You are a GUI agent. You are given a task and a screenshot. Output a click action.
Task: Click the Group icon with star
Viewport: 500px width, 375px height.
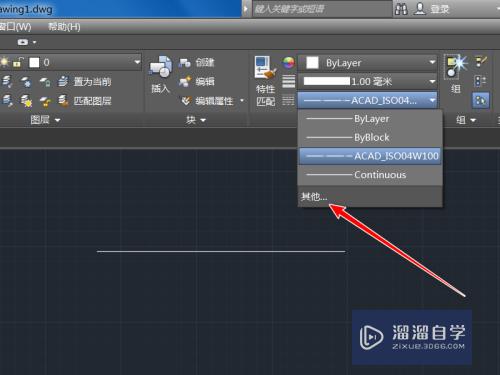(455, 66)
